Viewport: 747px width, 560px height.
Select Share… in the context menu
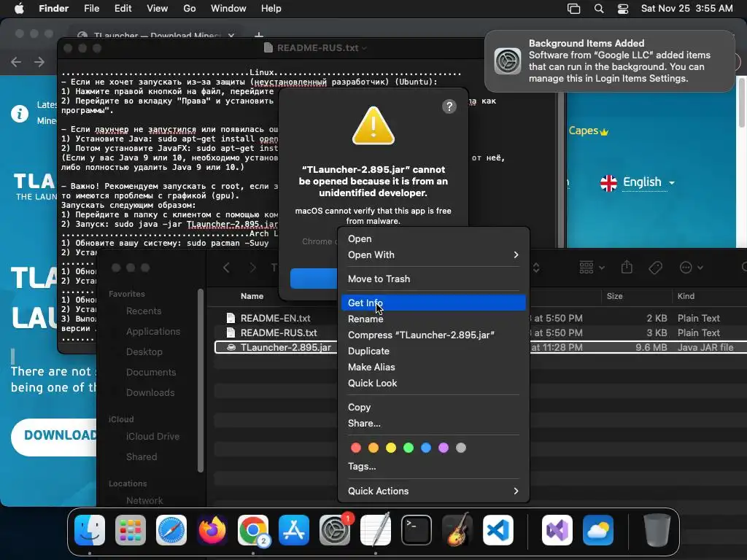[433, 424]
